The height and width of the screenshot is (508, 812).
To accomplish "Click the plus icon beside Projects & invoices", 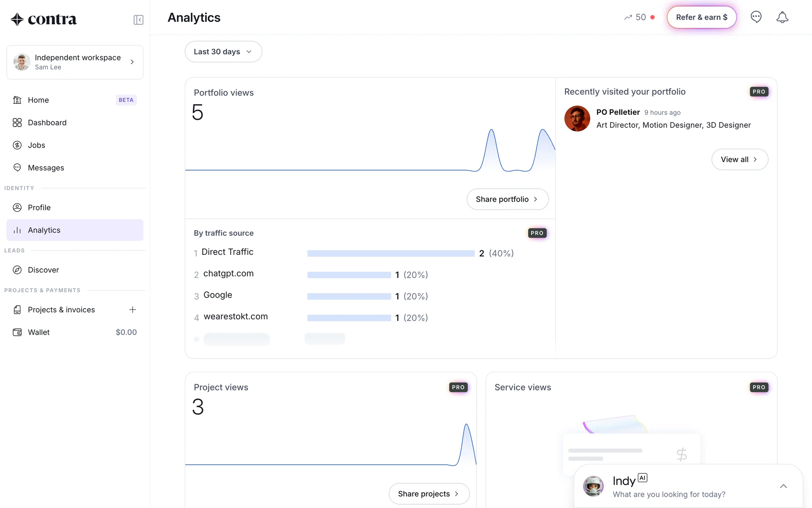I will (x=132, y=309).
